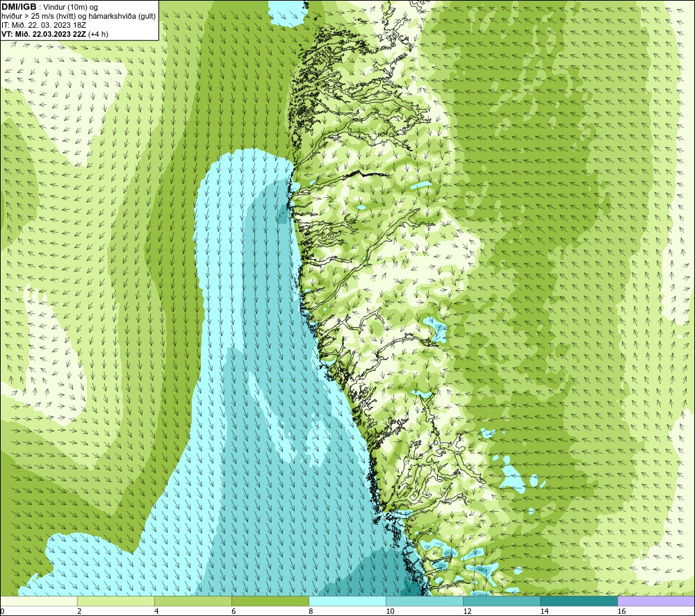Click the 6–8 m/s darker green swatch
Viewport: 695px width, 616px height.
coord(270,601)
